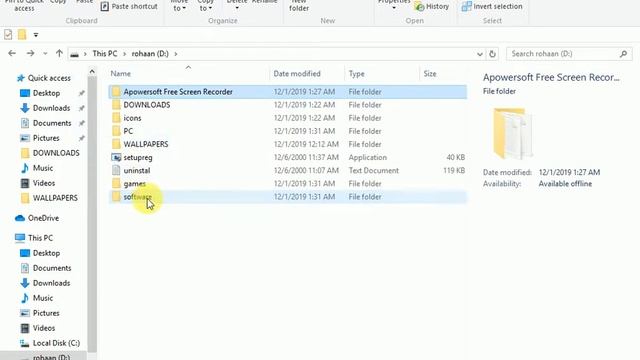Select the software folder row
The width and height of the screenshot is (640, 360).
click(288, 197)
